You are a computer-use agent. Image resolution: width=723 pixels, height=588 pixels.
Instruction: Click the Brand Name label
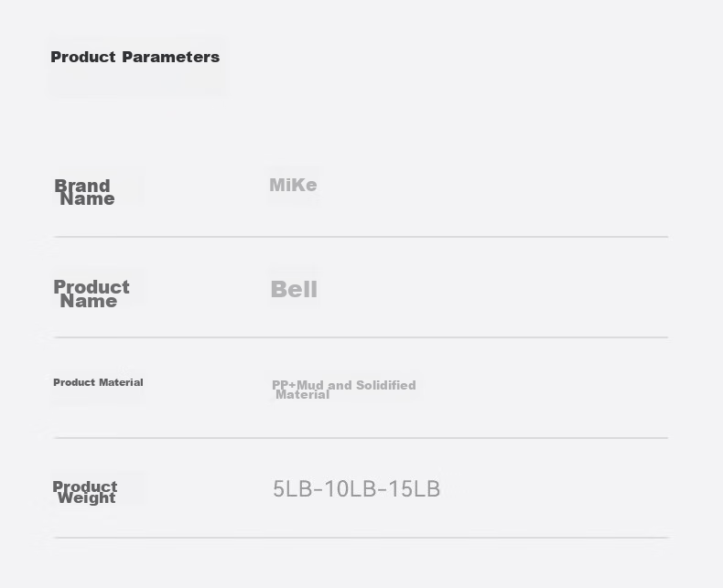pyautogui.click(x=84, y=192)
